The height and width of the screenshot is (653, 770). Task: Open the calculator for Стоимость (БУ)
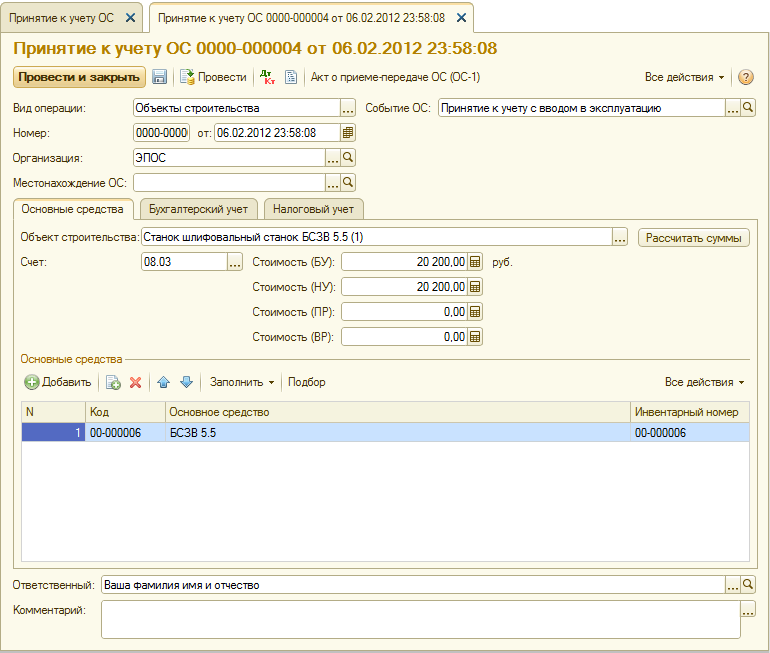point(476,262)
